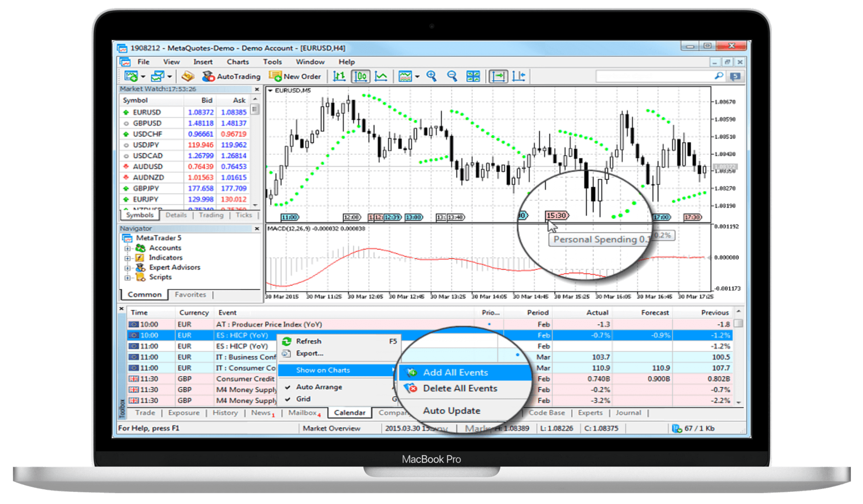Screen dimensions: 863x504
Task: Click the 15:30 event marker on chart
Action: [x=557, y=215]
